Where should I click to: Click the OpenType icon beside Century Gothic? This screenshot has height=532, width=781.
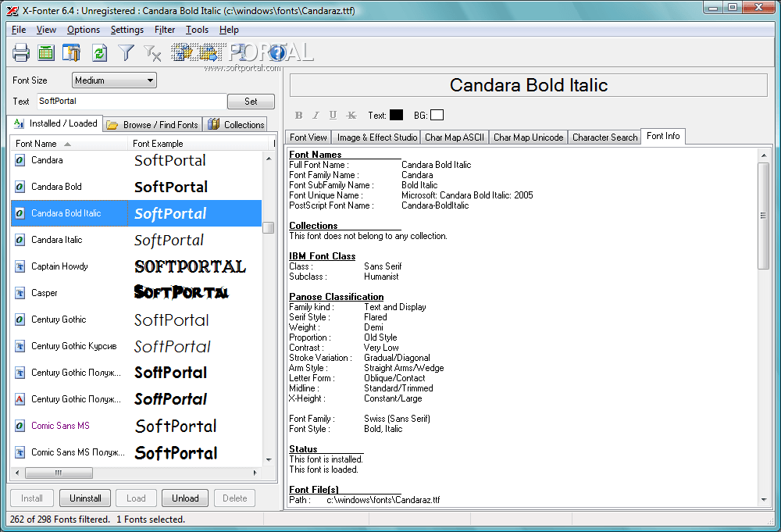[20, 320]
